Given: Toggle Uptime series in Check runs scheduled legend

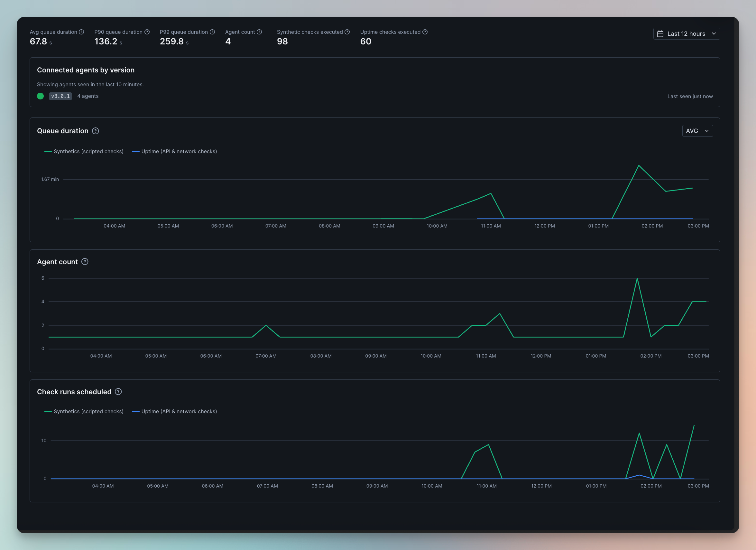Looking at the screenshot, I should click(x=174, y=412).
